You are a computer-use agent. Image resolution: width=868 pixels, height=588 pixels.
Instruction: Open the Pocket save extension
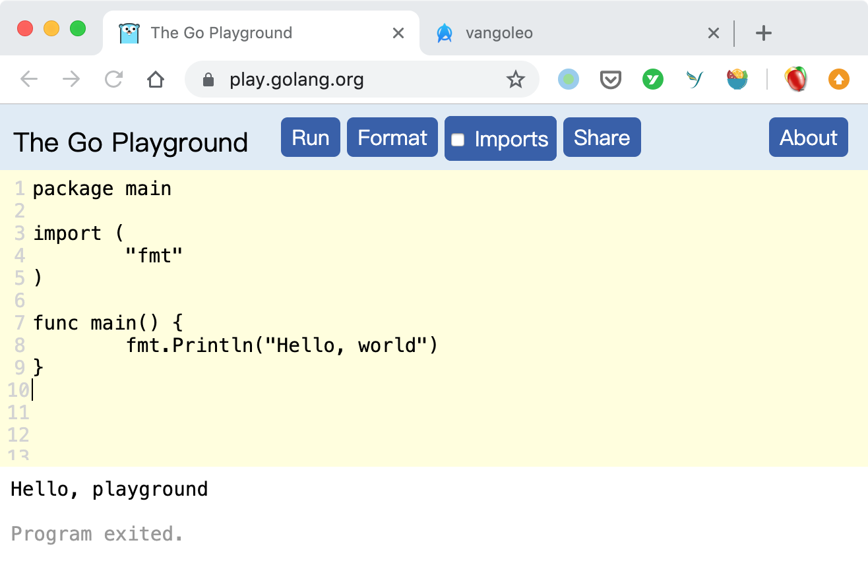click(x=610, y=79)
